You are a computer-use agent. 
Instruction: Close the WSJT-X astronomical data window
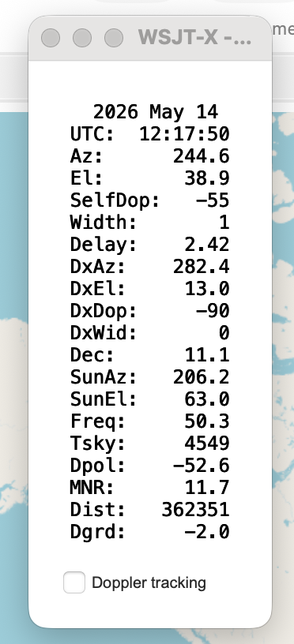[x=51, y=38]
